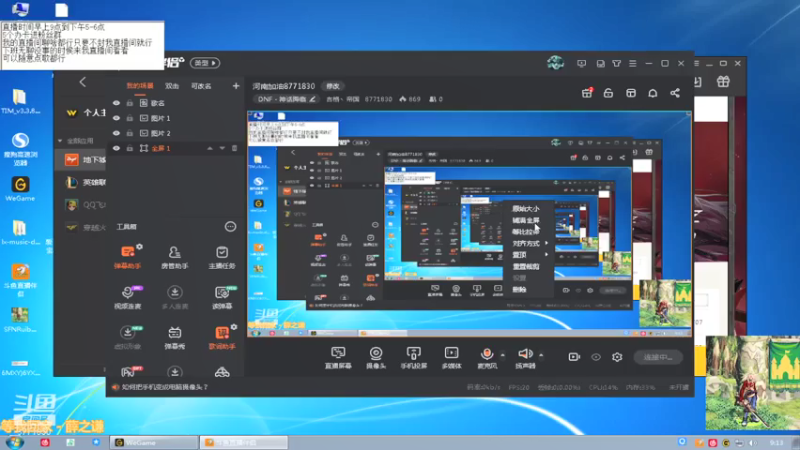
Task: Open WeGame from the taskbar
Action: [x=154, y=442]
